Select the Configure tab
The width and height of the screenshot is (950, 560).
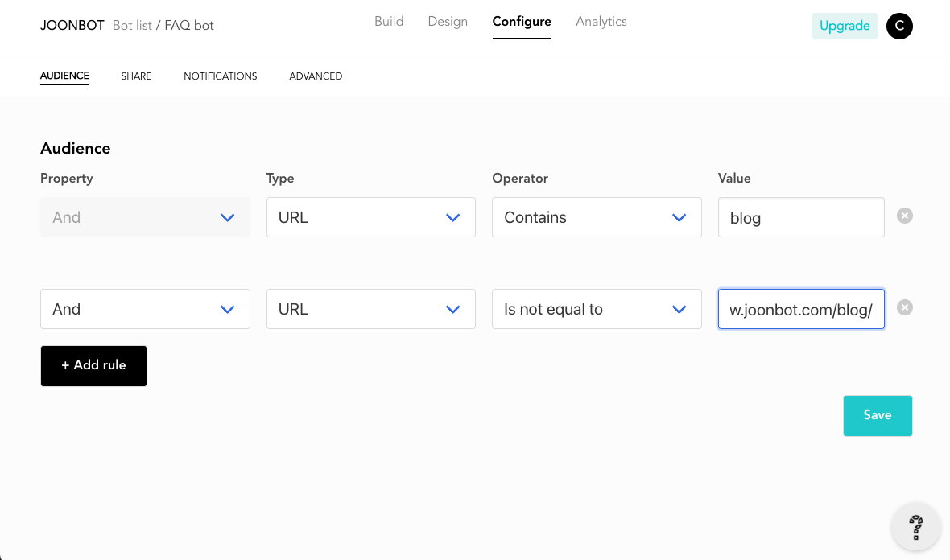click(x=522, y=22)
